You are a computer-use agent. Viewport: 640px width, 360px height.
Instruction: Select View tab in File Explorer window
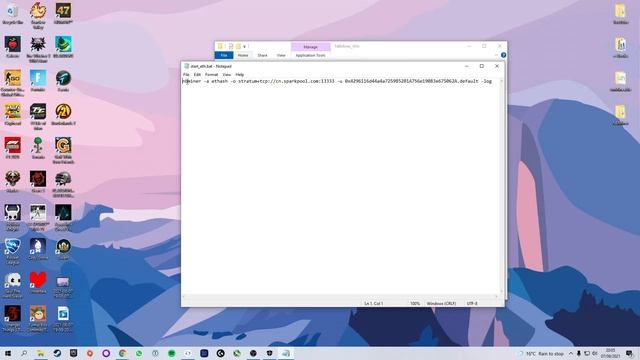281,55
